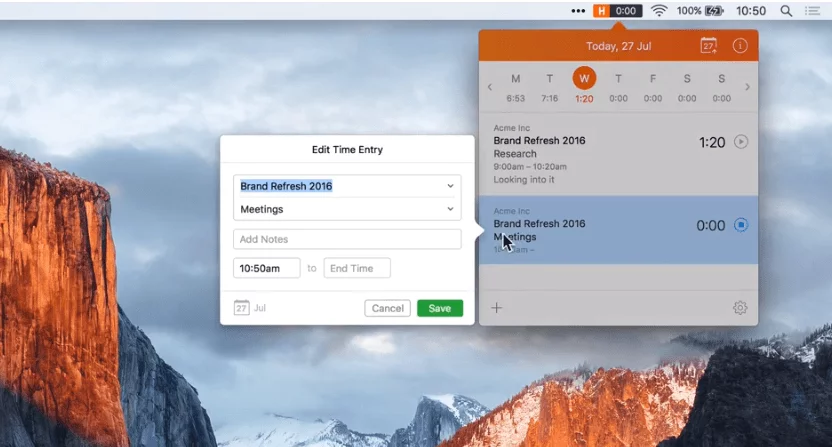Click the Today, 27 Jul header title
832x447 pixels.
(x=618, y=46)
